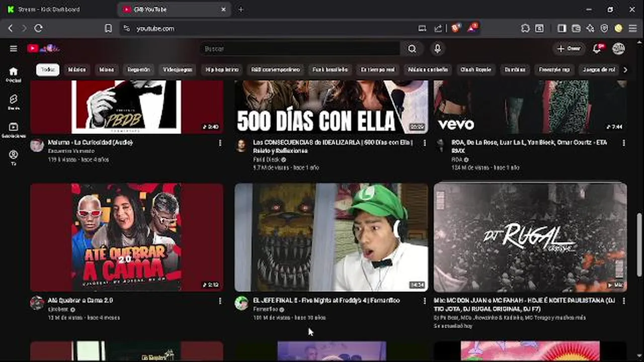Reload the page
This screenshot has width=644, height=362.
coord(38,29)
